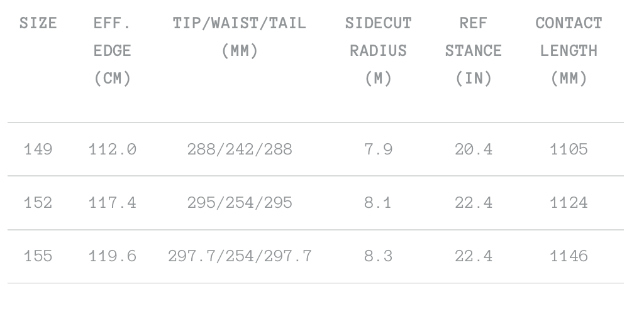This screenshot has height=314, width=644.
Task: Select the 149 size cell
Action: 38,149
